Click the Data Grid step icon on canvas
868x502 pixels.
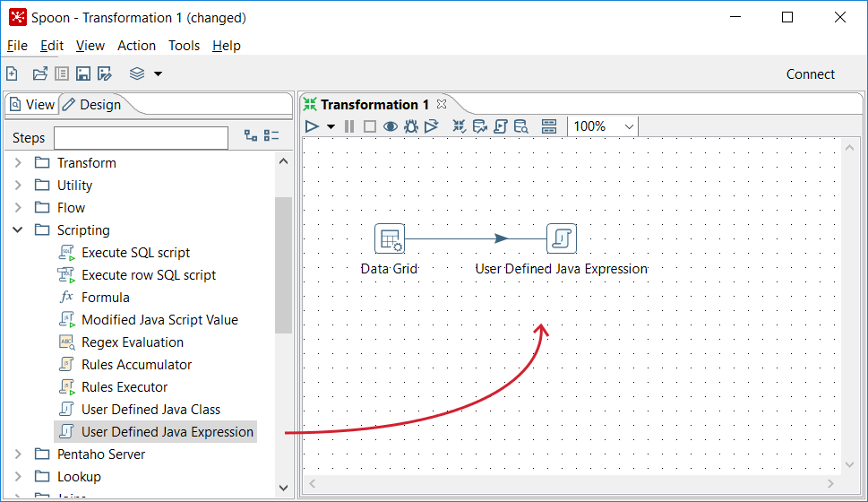click(x=390, y=238)
